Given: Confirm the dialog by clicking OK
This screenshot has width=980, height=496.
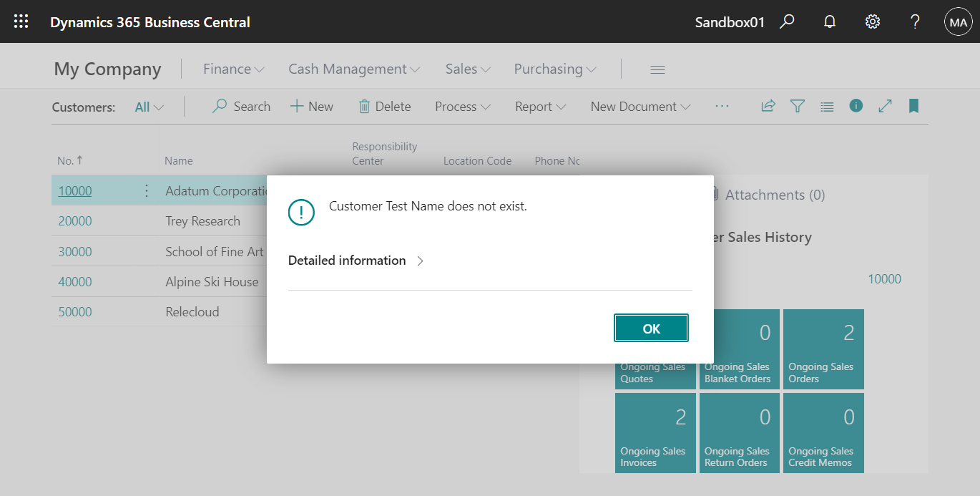Looking at the screenshot, I should coord(651,328).
